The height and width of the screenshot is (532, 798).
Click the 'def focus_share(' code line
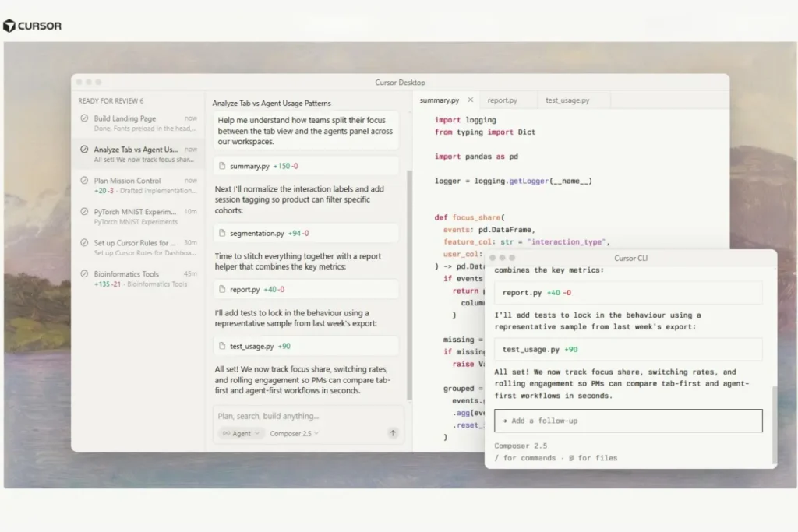469,217
